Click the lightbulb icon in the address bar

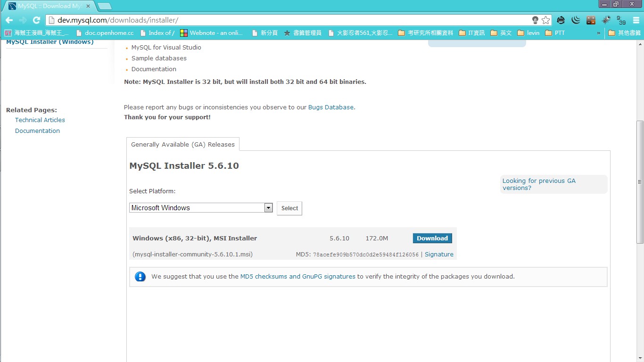coord(535,20)
